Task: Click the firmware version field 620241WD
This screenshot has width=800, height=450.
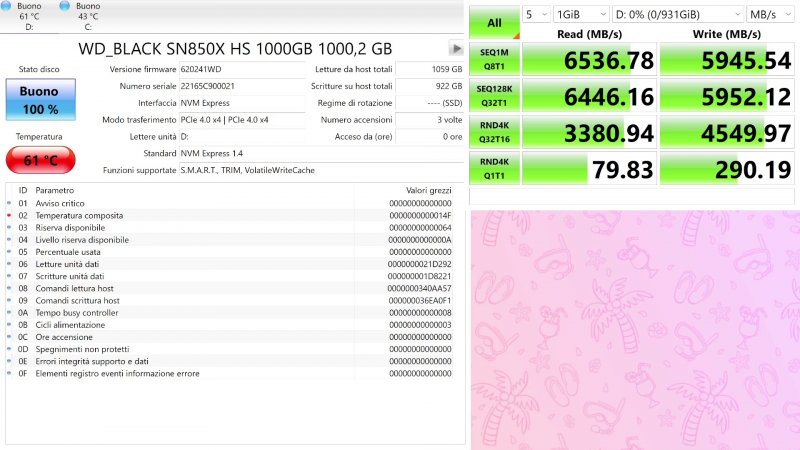Action: click(242, 69)
